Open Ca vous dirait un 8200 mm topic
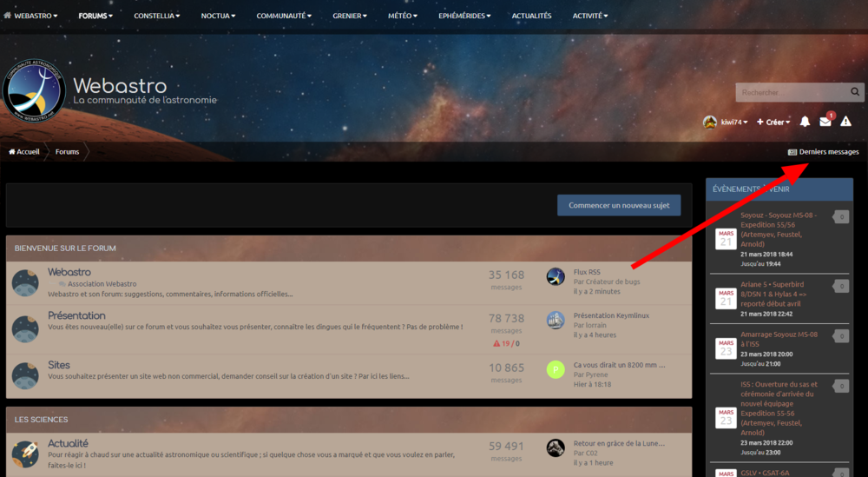Screen dimensions: 868x477 click(x=620, y=365)
